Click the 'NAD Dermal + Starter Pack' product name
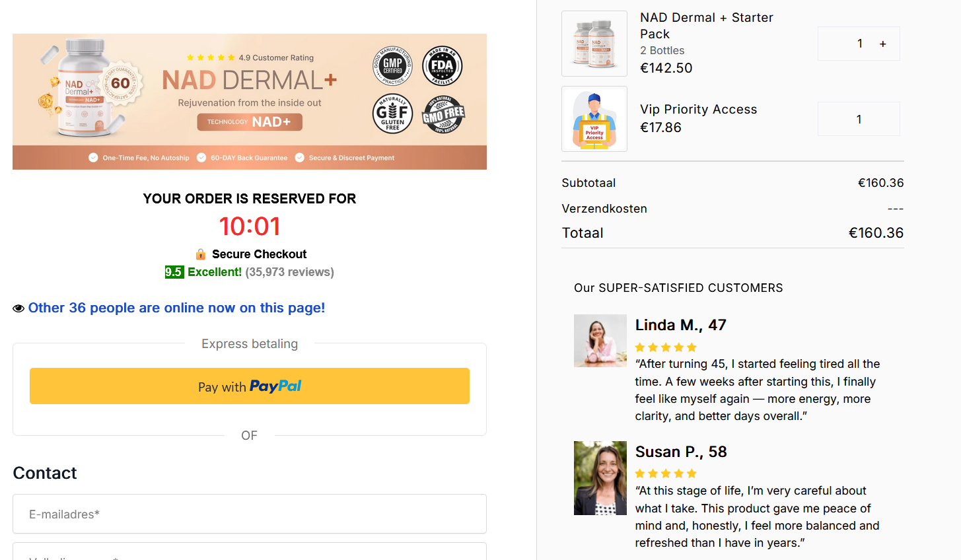The height and width of the screenshot is (560, 961). coord(707,26)
